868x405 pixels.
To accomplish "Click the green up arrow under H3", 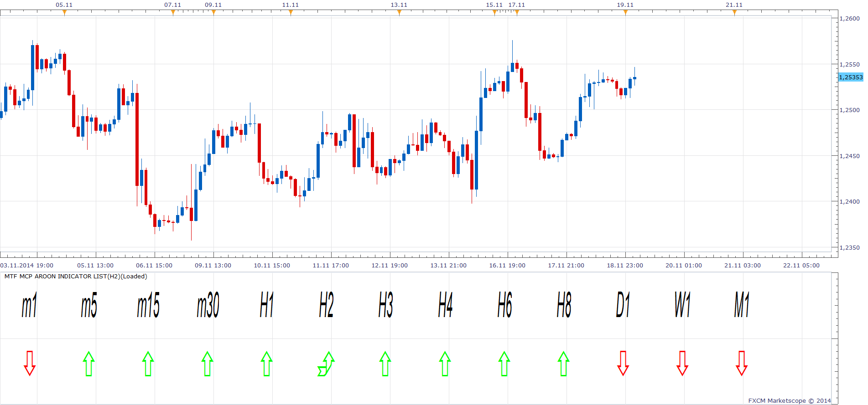I will pos(385,364).
